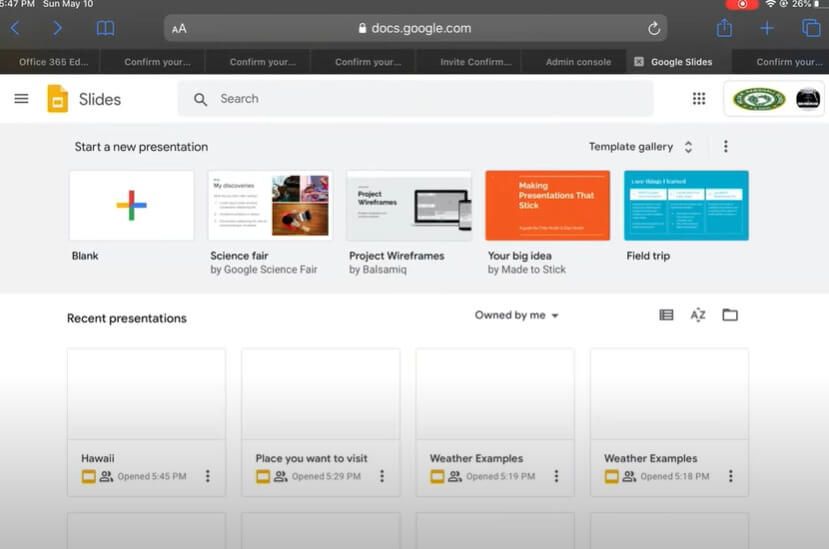Open the Slides main hamburger menu
This screenshot has width=829, height=549.
coord(21,98)
